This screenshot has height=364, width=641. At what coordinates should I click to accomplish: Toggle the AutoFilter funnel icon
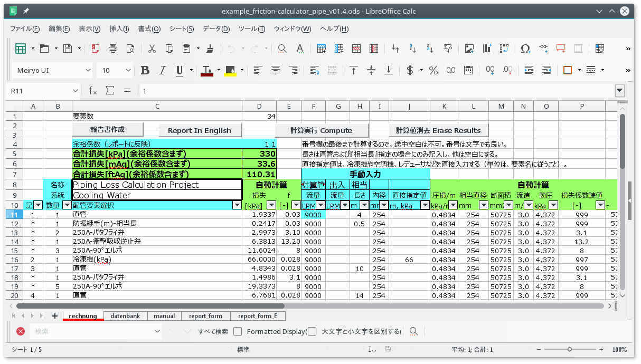tap(447, 49)
